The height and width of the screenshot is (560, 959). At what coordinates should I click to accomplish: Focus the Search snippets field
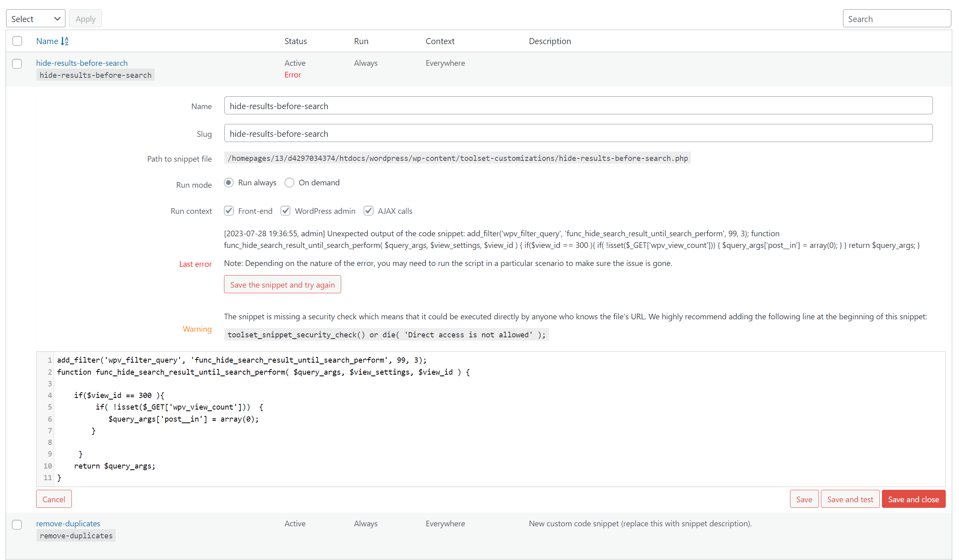point(897,19)
